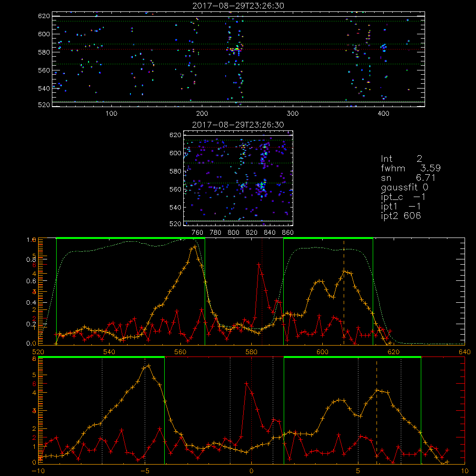Screen dimensions: 476x476
Task: Select the 'gaussfit 0' readout line
Action: click(x=405, y=187)
